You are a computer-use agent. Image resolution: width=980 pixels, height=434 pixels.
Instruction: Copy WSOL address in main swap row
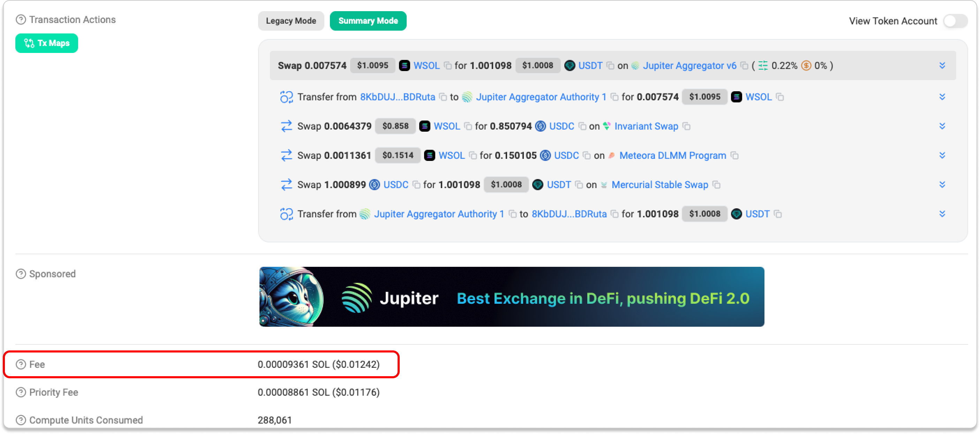448,66
